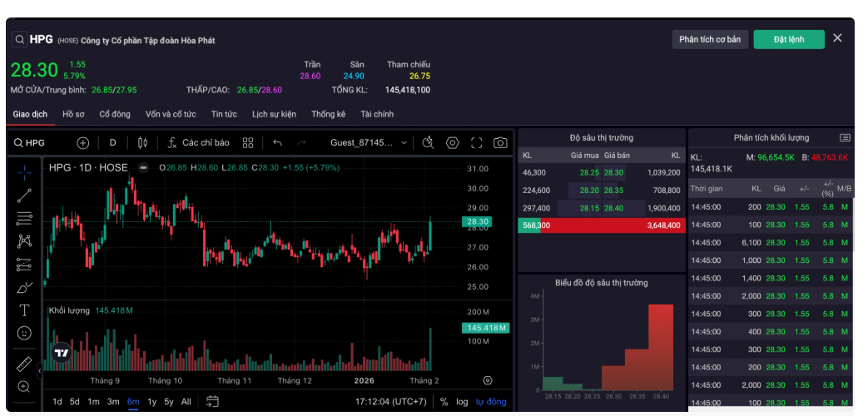Click the Phân tích cơ bản button
The width and height of the screenshot is (868, 416).
coord(710,39)
